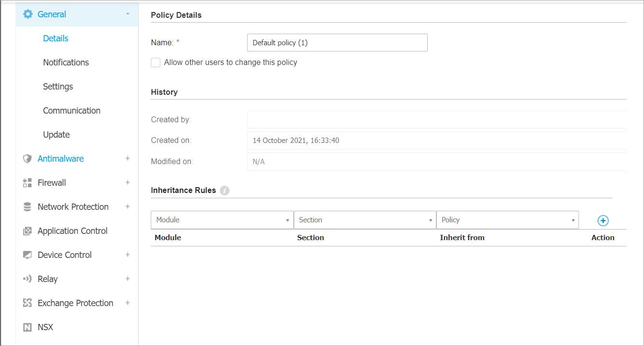
Task: Click the policy Name input field
Action: 337,43
